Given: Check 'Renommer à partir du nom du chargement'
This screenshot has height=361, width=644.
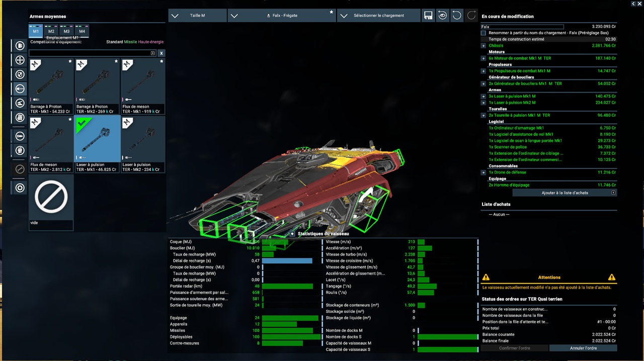Looking at the screenshot, I should 484,33.
